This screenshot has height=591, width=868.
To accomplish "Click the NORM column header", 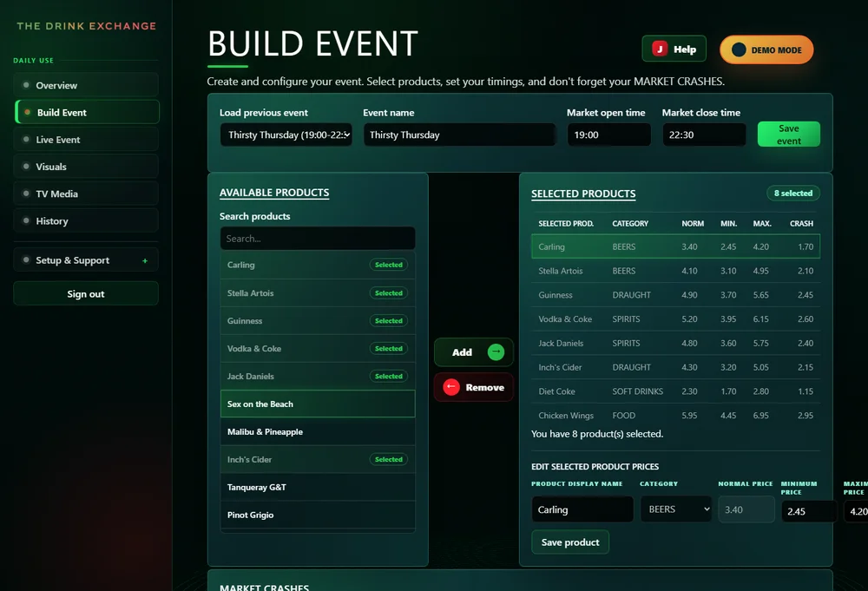I will (x=693, y=224).
